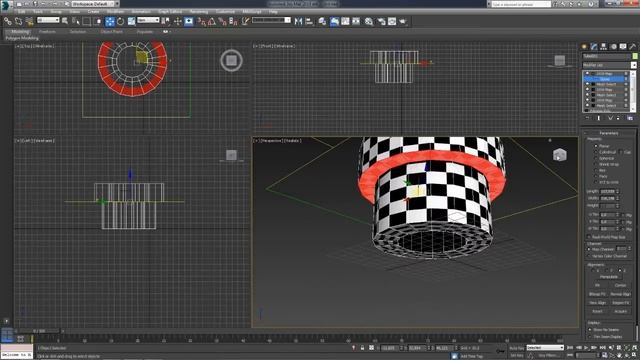This screenshot has width=640, height=360.
Task: Click the Length value field
Action: (608, 191)
